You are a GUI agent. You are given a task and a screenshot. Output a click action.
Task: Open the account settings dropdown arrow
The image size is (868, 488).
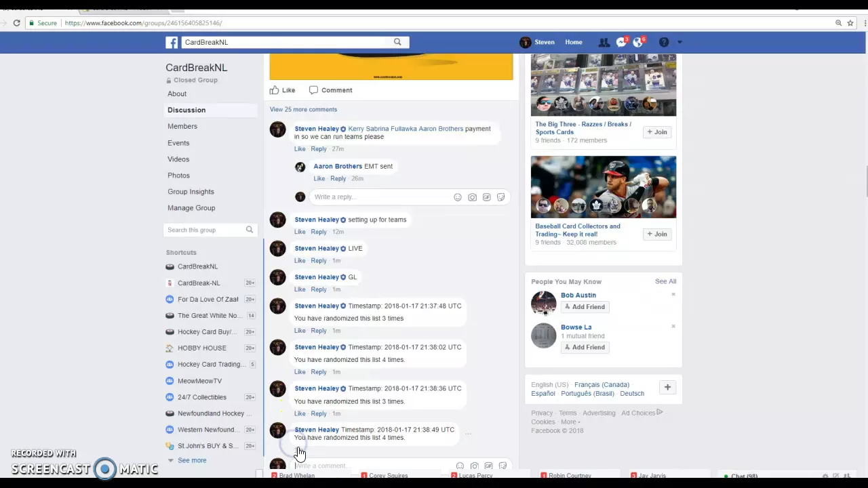pos(679,42)
